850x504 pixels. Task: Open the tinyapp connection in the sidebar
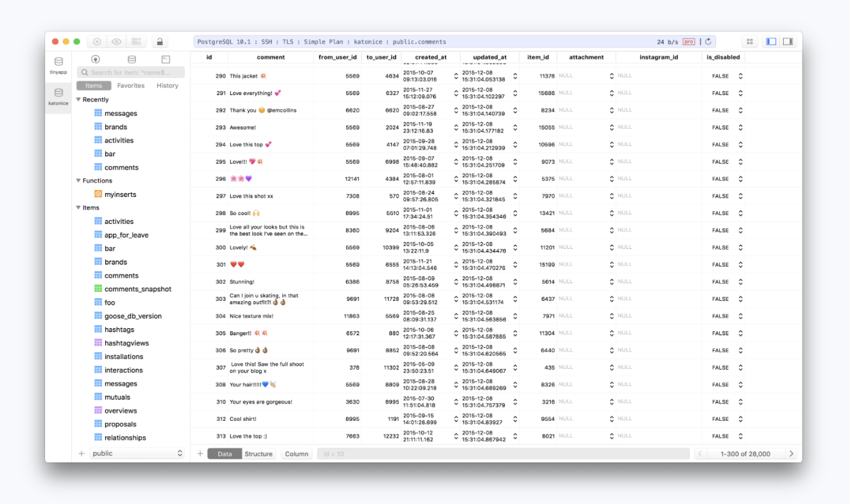pos(58,65)
